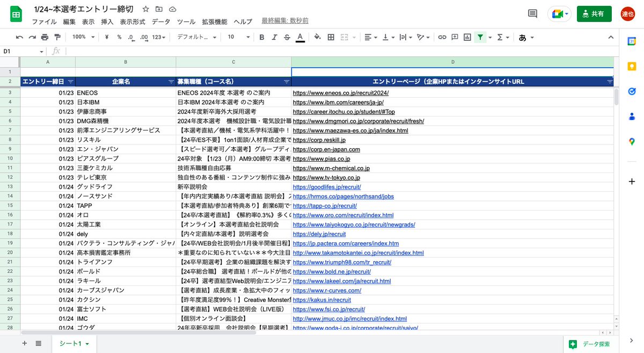Click the green 共有 share button
Viewport: 644px width, 353px height.
[x=594, y=14]
